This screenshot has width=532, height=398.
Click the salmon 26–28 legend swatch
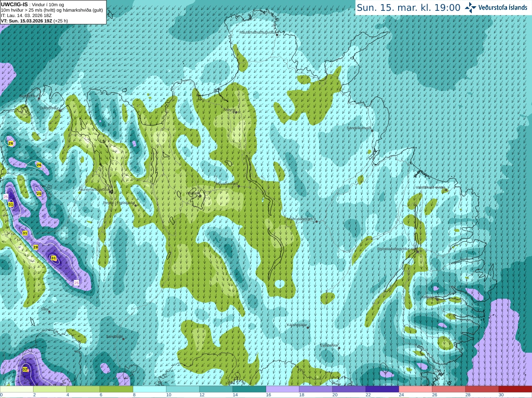(449, 389)
